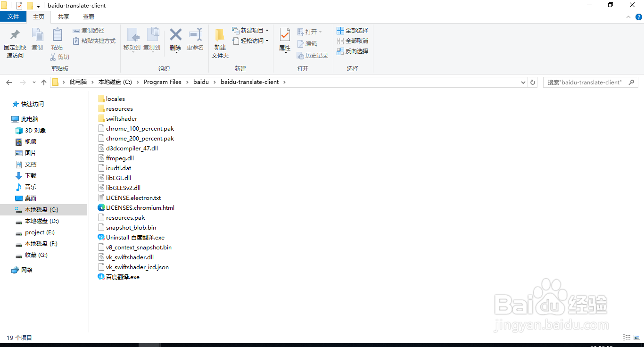
Task: Switch to the Home (主页) tab
Action: click(x=39, y=17)
